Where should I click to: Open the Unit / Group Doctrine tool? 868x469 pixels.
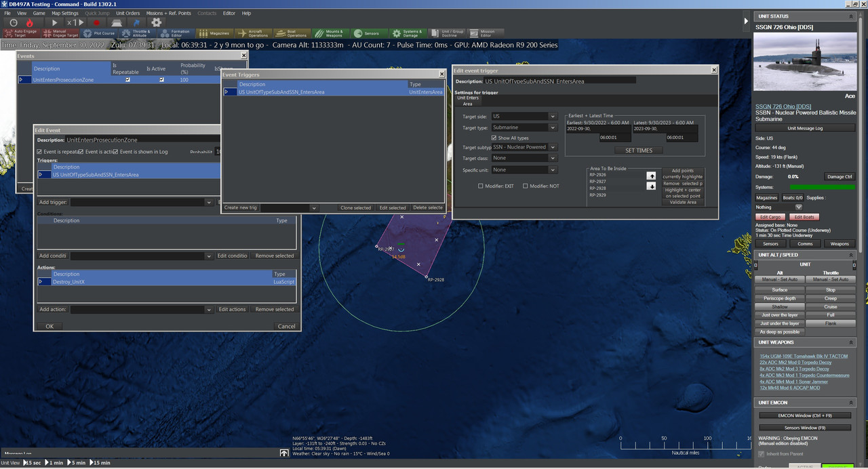point(448,33)
